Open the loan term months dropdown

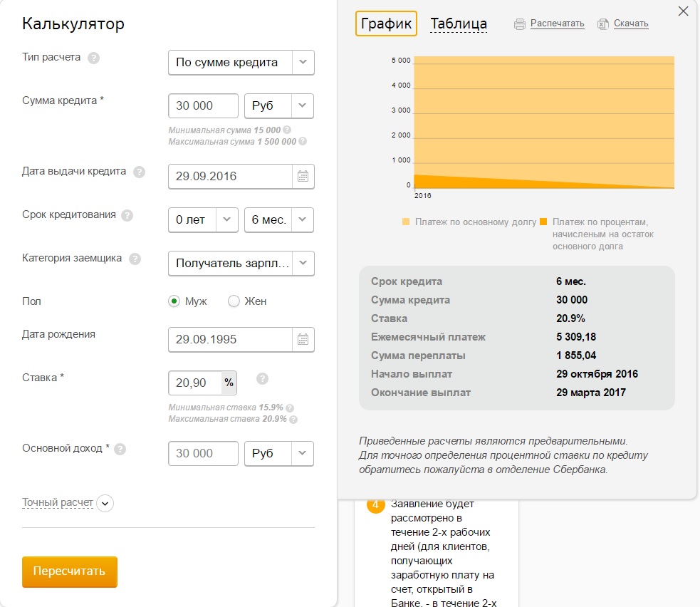tap(278, 219)
